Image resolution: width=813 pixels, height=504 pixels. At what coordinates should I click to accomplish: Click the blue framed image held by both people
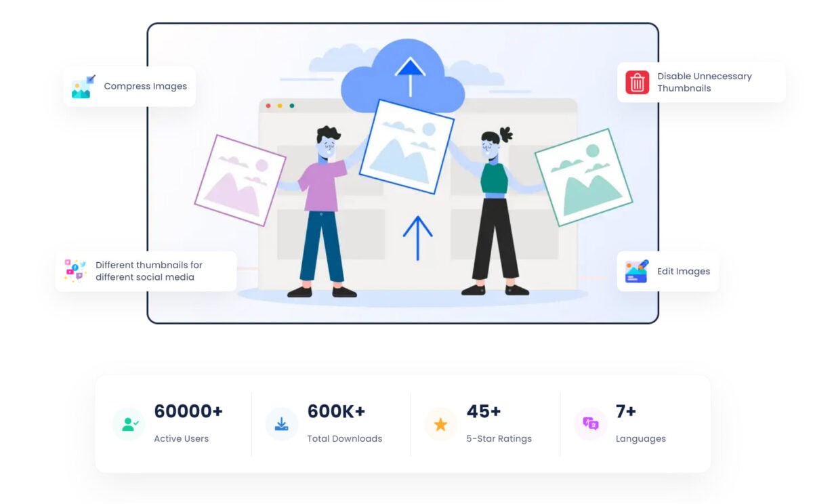pyautogui.click(x=406, y=148)
